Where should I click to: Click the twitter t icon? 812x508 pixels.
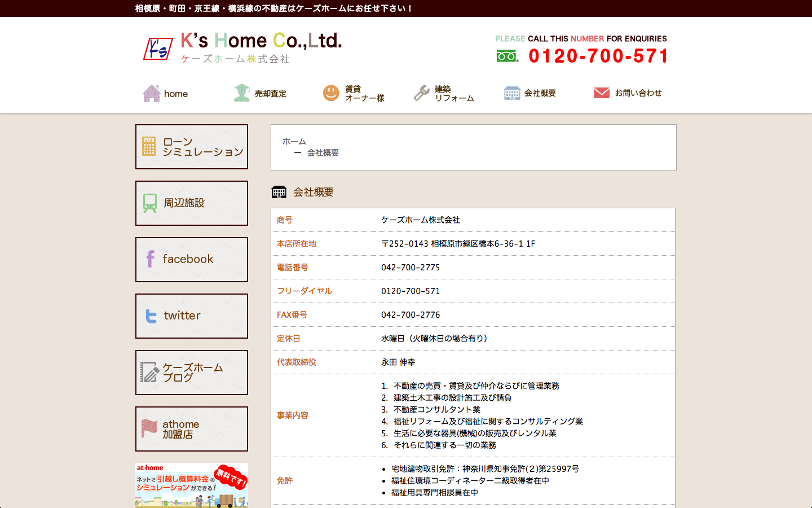pyautogui.click(x=151, y=316)
